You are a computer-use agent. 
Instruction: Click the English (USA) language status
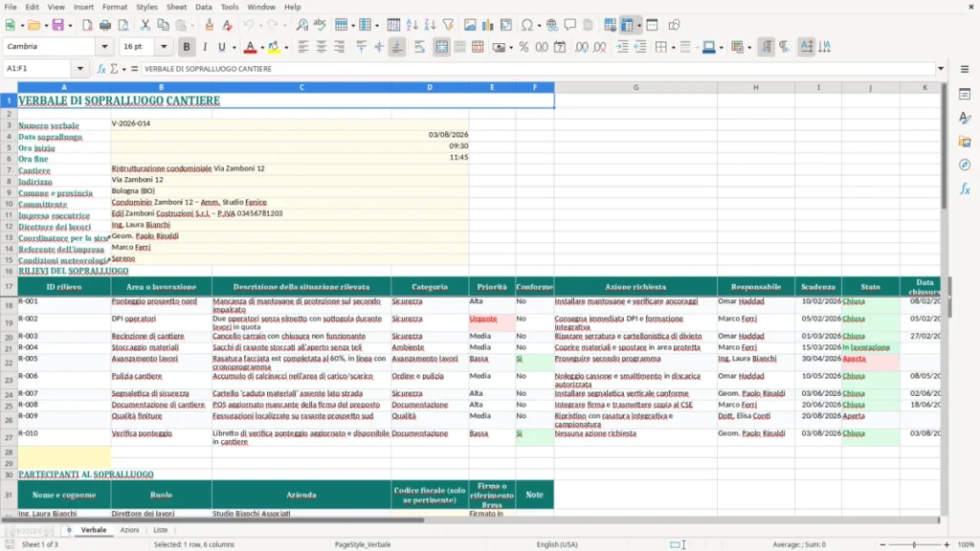[x=557, y=544]
